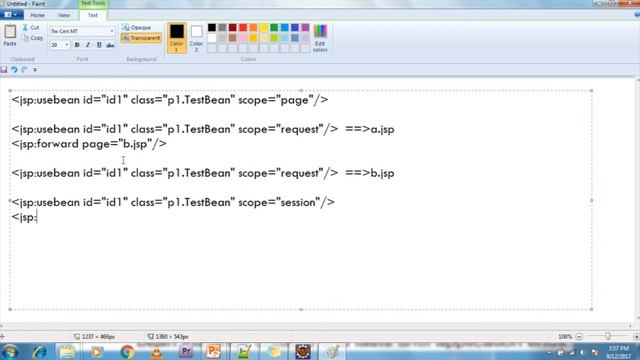Switch to the Home ribbon tab

38,15
